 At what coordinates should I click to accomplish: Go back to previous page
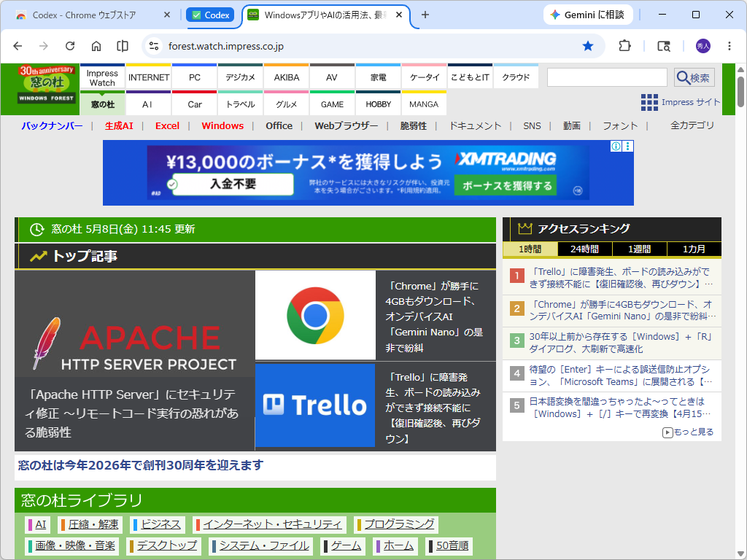coord(18,46)
